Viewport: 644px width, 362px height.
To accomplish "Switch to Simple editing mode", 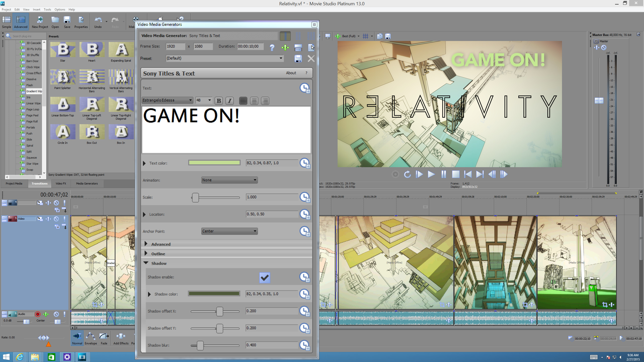I will pyautogui.click(x=6, y=21).
